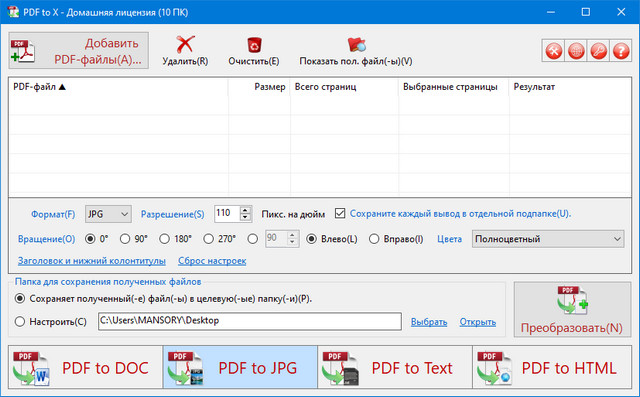Open the Заголовок и нижний колонтитулы link
This screenshot has height=397, width=640.
pyautogui.click(x=91, y=261)
